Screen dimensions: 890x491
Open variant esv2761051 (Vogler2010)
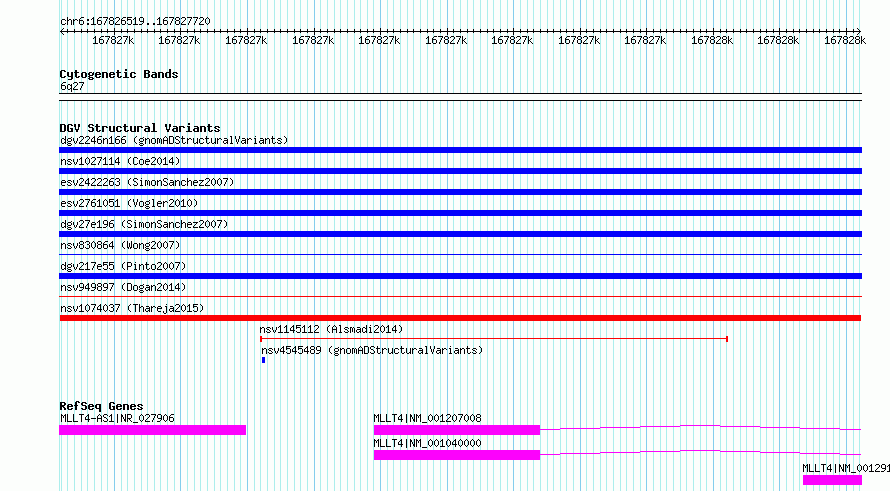tap(129, 203)
